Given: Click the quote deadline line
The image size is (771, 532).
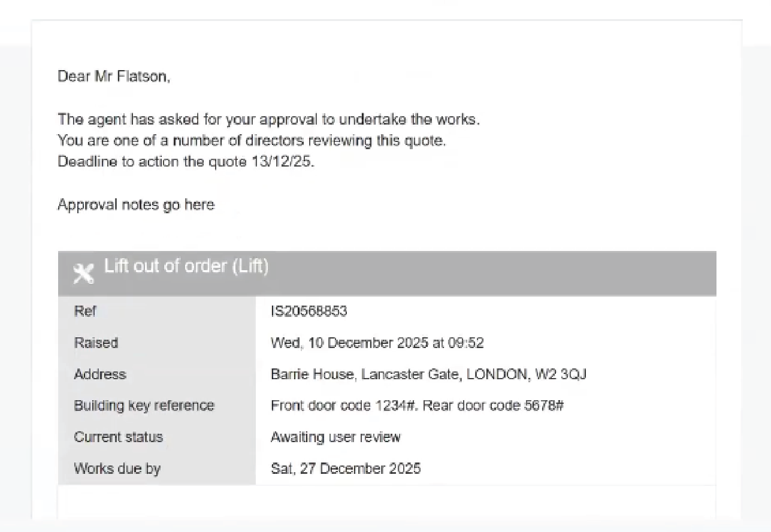Looking at the screenshot, I should [x=186, y=162].
